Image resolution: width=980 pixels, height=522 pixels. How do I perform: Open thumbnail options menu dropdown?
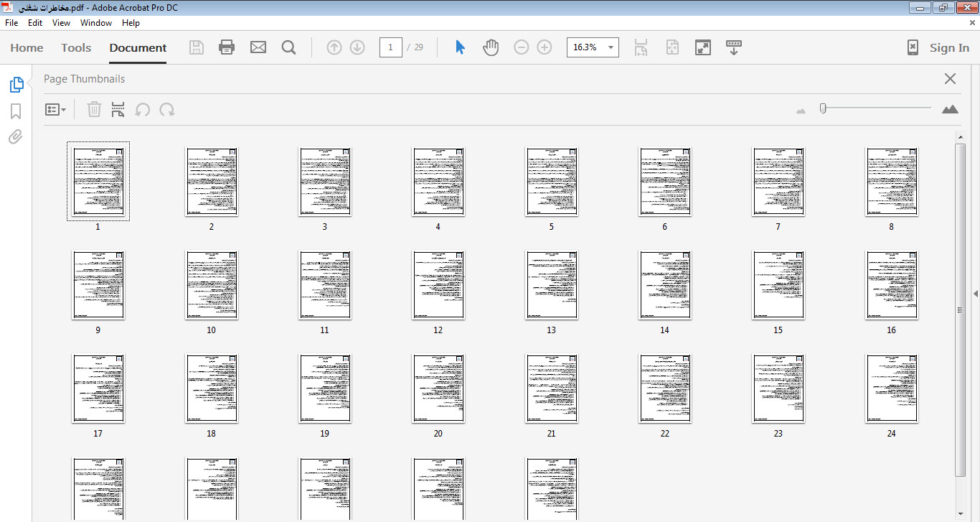[55, 110]
